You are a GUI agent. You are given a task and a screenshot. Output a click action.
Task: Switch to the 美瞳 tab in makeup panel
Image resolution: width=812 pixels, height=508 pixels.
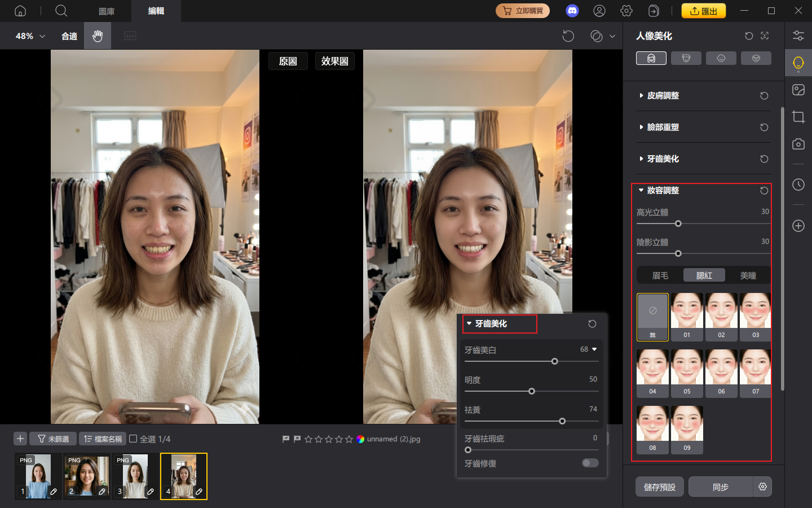pyautogui.click(x=748, y=275)
